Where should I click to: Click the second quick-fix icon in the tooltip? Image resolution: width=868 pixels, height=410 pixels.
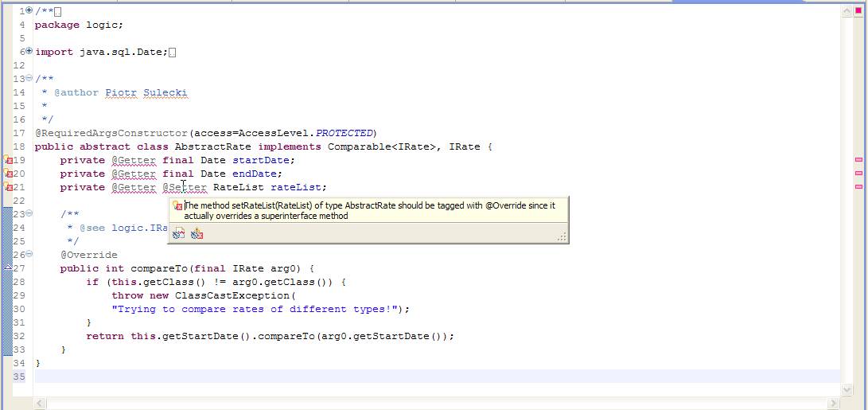click(197, 233)
